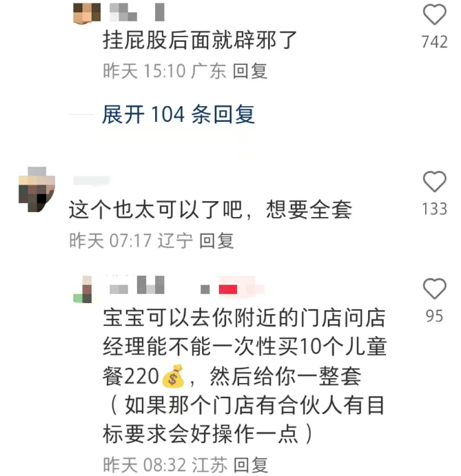Open avatar of the Jiangsu commenter
Screen dimensions: 461x476
click(82, 289)
